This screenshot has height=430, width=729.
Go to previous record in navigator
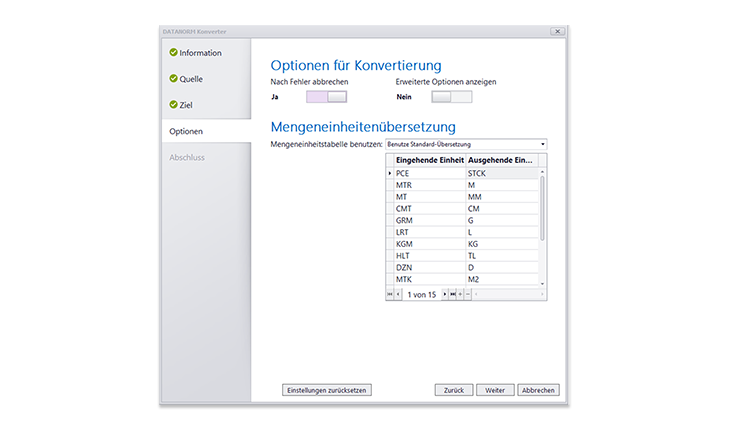(398, 294)
